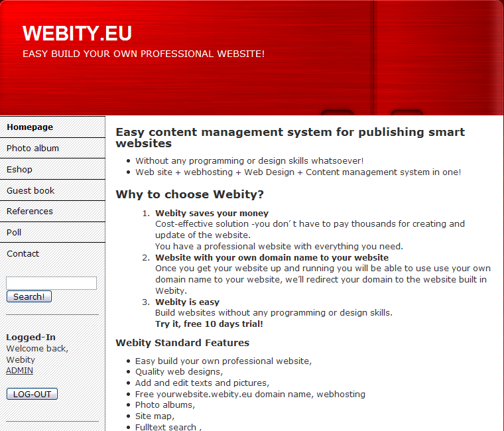
Task: Click 'Free yourwebsite.webity.eu domain name' bullet
Action: tap(250, 394)
